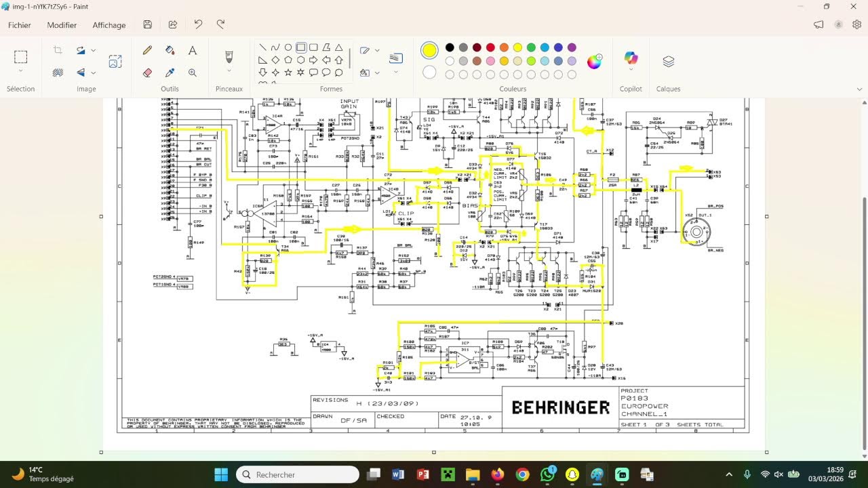Select the Fill bucket tool
Image resolution: width=868 pixels, height=488 pixels.
click(x=170, y=51)
